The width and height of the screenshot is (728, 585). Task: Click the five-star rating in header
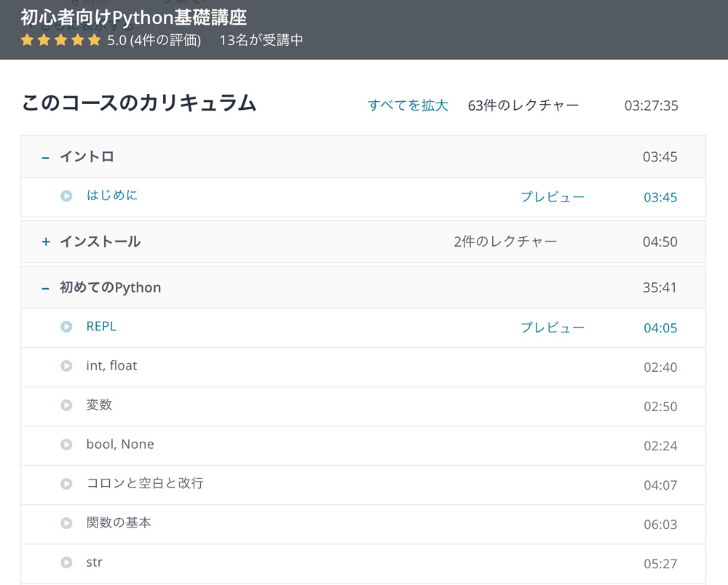coord(61,40)
